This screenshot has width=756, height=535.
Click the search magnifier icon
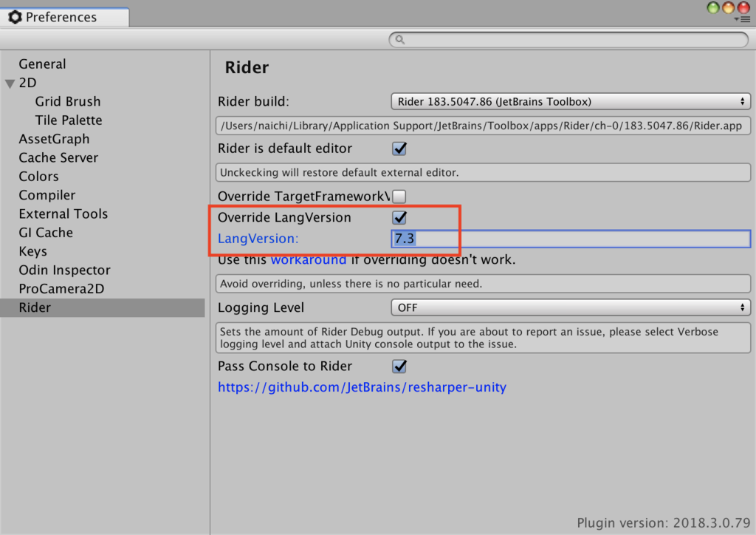399,40
